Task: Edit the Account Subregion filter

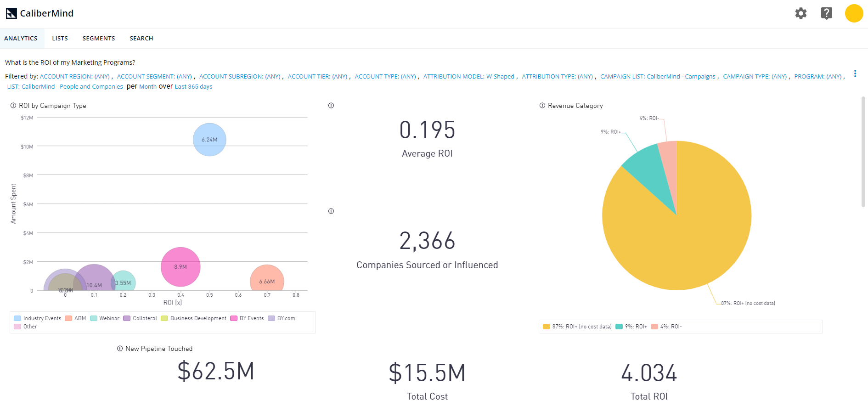Action: coord(240,77)
